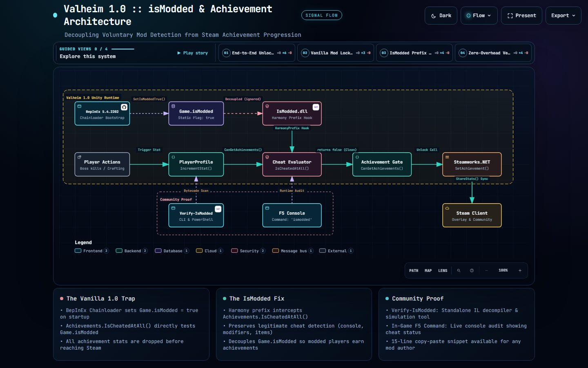The image size is (588, 368).
Task: Click the Play story button
Action: [193, 53]
